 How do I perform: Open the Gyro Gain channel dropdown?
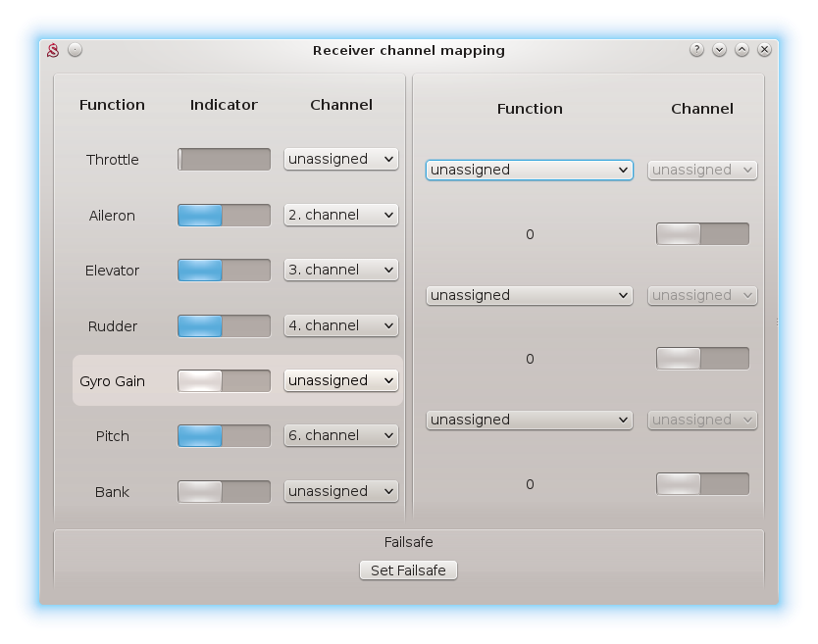click(340, 380)
